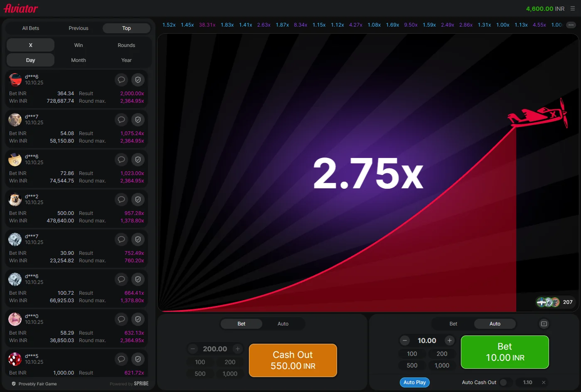581x392 pixels.
Task: Click the SPRIBE logo at panel bottom
Action: (141, 384)
